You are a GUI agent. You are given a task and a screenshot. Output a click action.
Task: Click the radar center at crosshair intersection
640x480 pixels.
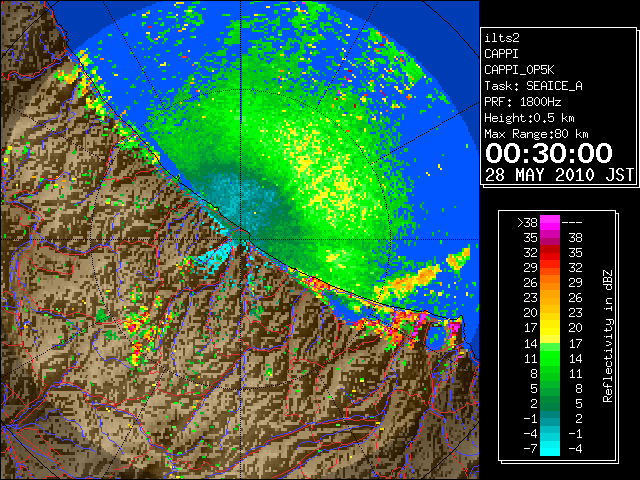[240, 240]
